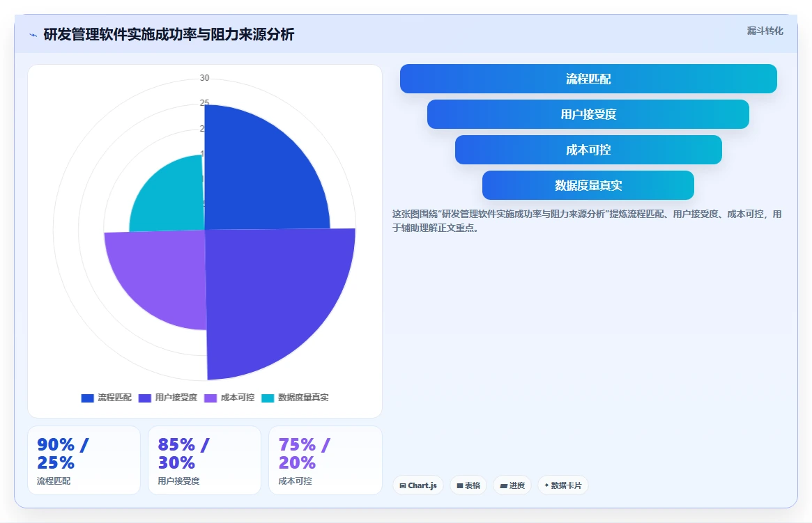Toggle 流程匹配 legend item in the chart

[106, 398]
